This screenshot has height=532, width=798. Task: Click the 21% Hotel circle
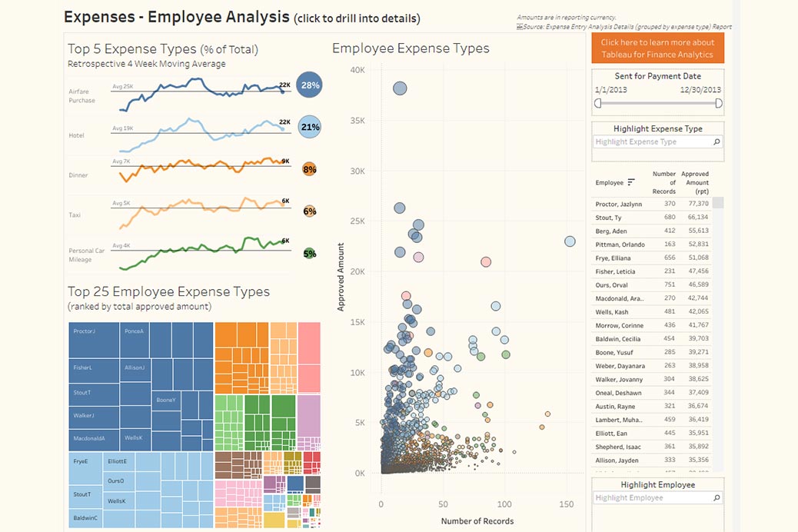tap(309, 128)
